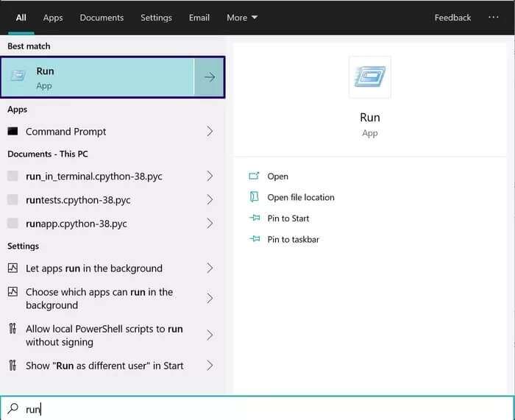This screenshot has height=420, width=515.
Task: Click the Pin to Start pin icon
Action: [x=255, y=218]
